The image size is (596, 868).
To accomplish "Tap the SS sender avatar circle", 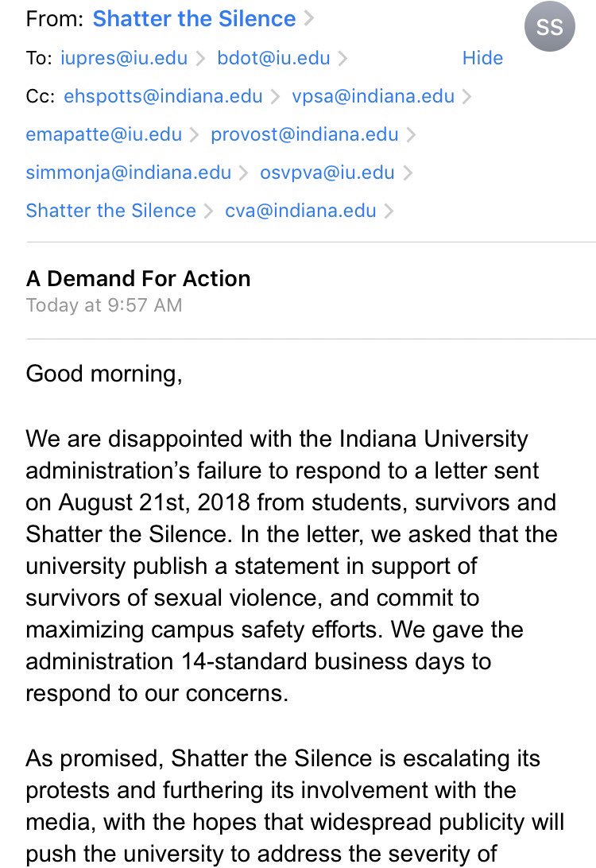I will 549,28.
